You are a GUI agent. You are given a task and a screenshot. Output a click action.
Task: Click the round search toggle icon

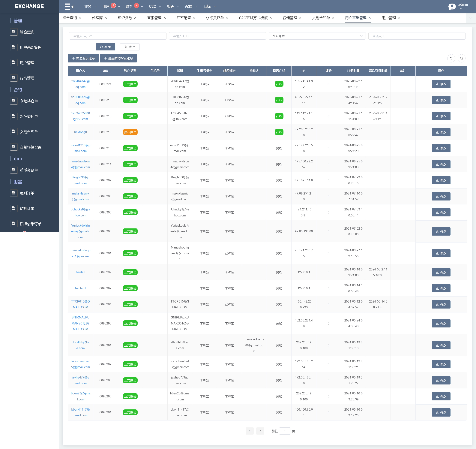[461, 58]
